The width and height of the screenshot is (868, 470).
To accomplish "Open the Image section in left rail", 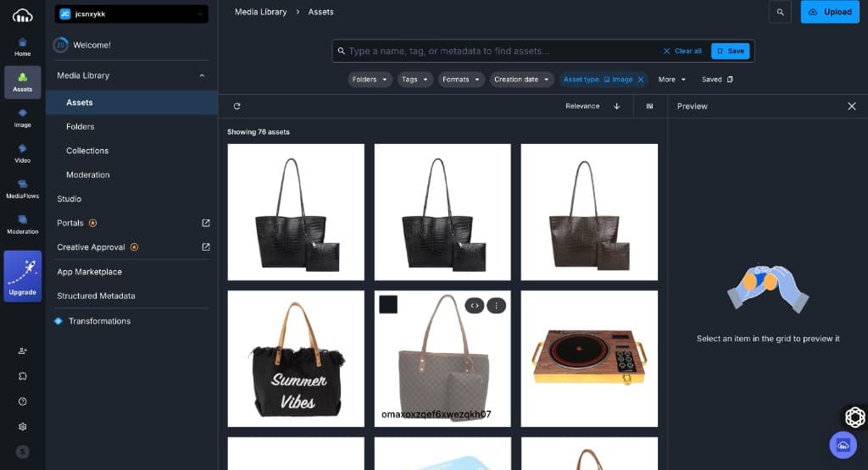I will pos(22,118).
